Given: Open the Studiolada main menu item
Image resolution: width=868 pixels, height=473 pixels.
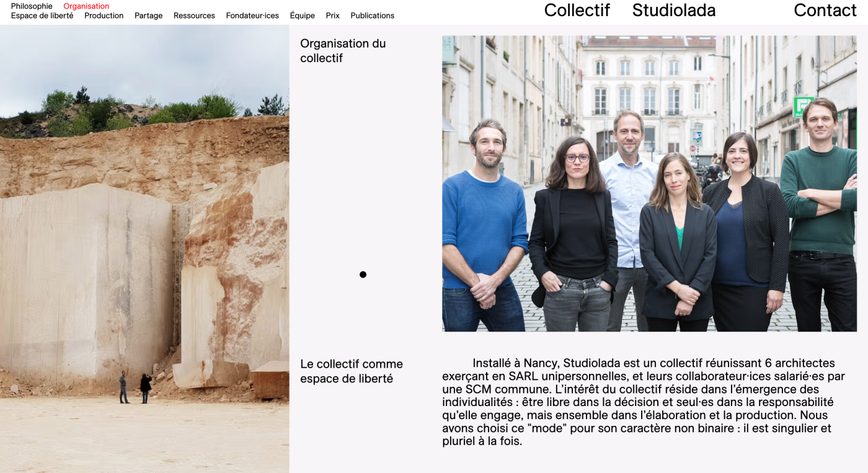Looking at the screenshot, I should click(x=674, y=11).
